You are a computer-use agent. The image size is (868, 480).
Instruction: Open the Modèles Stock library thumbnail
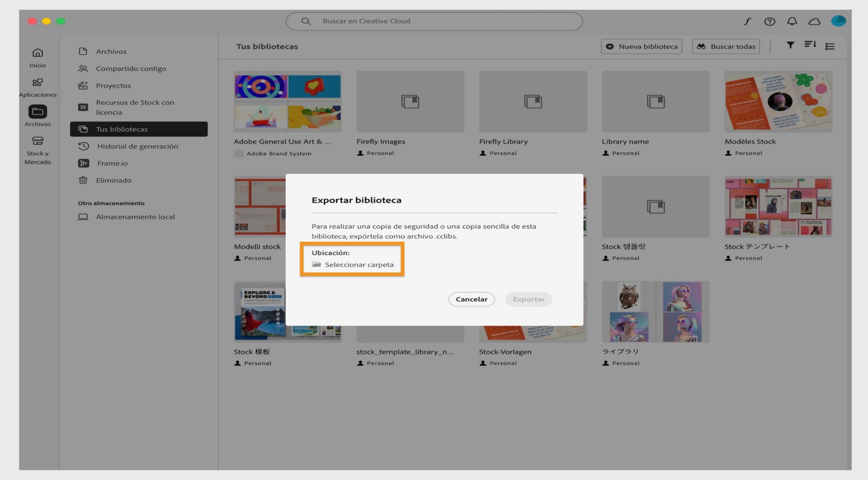click(x=778, y=101)
